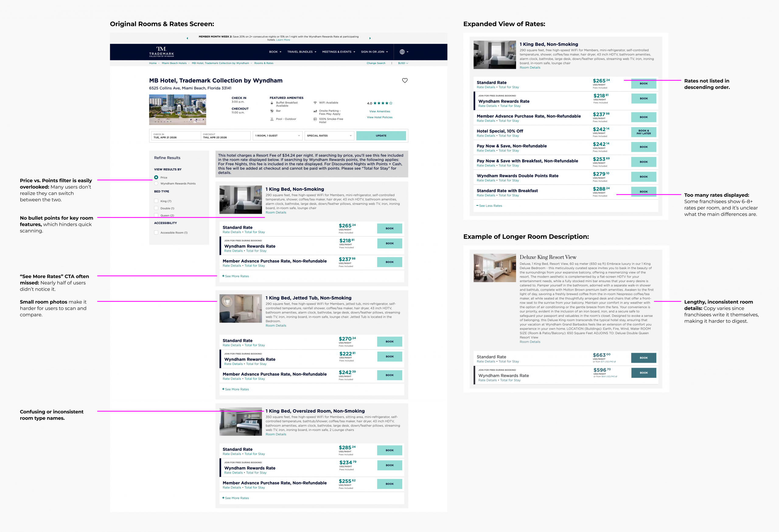
Task: Book the $253.69 Pay Now with Breakfast rate
Action: [644, 162]
